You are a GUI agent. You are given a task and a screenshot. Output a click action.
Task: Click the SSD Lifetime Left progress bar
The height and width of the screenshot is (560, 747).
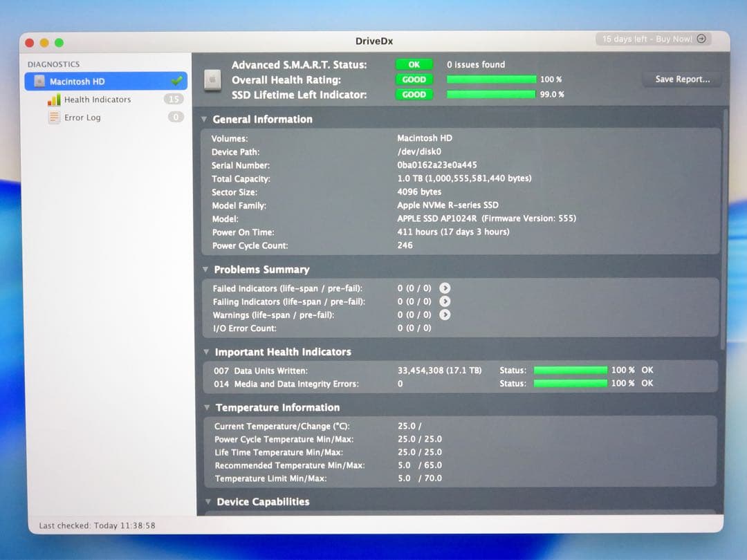491,94
